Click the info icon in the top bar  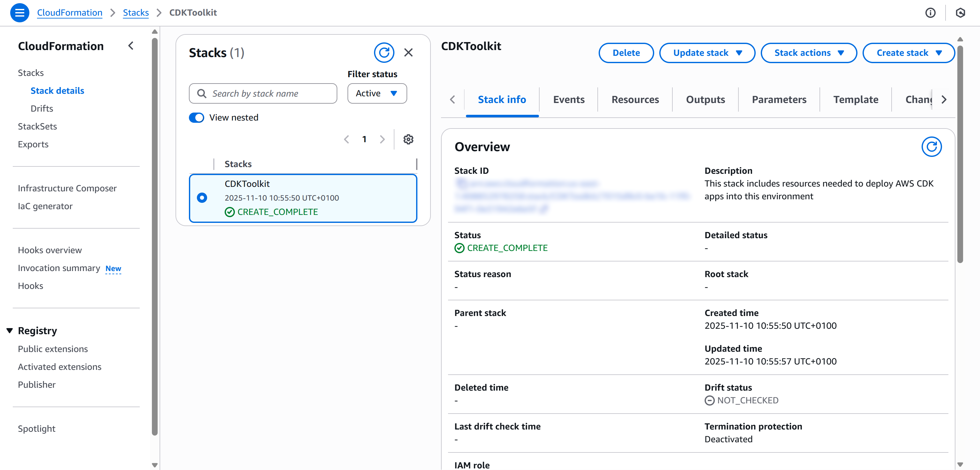click(931, 12)
